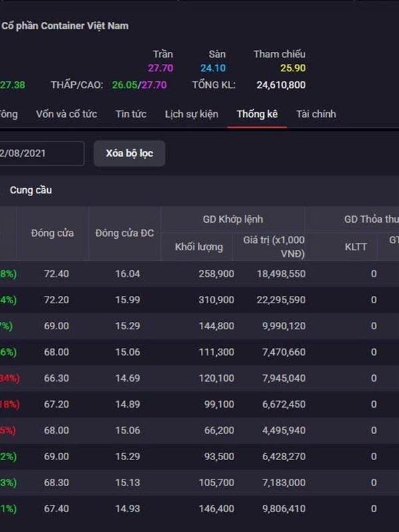
Task: Click the GD Khớp lệnh header
Action: click(x=233, y=219)
